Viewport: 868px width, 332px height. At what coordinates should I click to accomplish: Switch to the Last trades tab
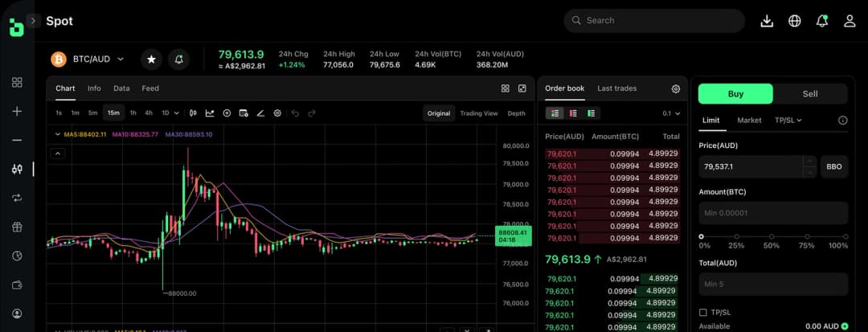pyautogui.click(x=616, y=88)
